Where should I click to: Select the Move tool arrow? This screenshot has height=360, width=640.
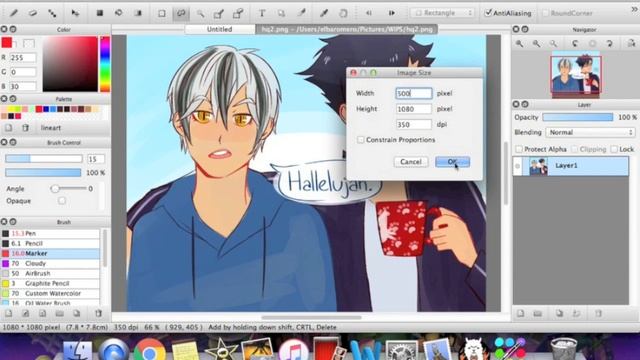point(75,13)
